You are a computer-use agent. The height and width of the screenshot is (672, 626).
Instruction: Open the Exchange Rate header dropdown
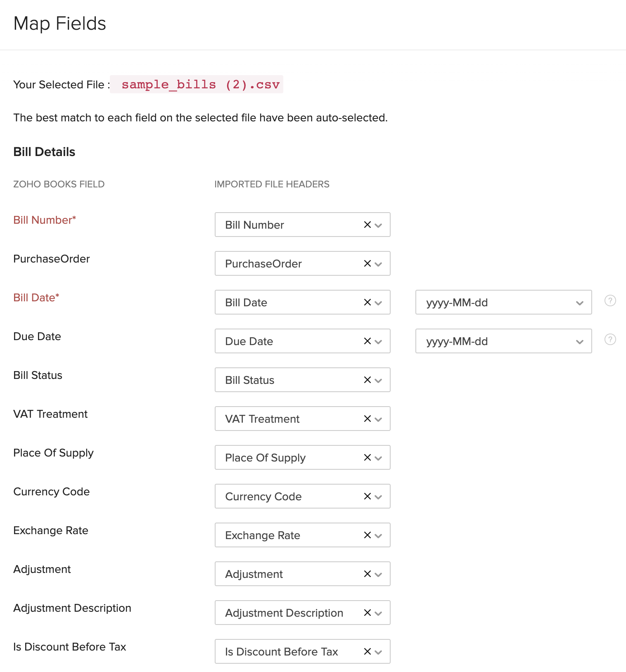click(x=379, y=535)
